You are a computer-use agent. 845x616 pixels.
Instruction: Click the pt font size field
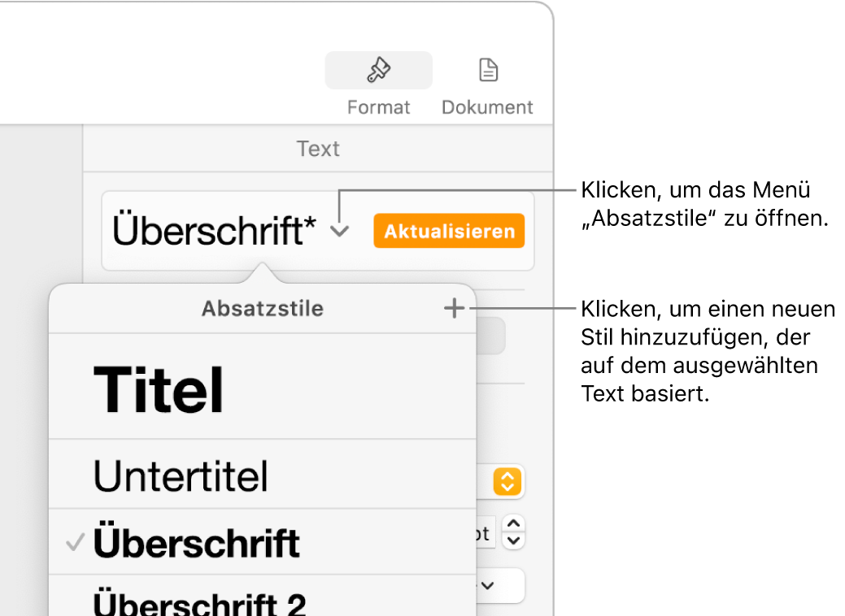(485, 533)
